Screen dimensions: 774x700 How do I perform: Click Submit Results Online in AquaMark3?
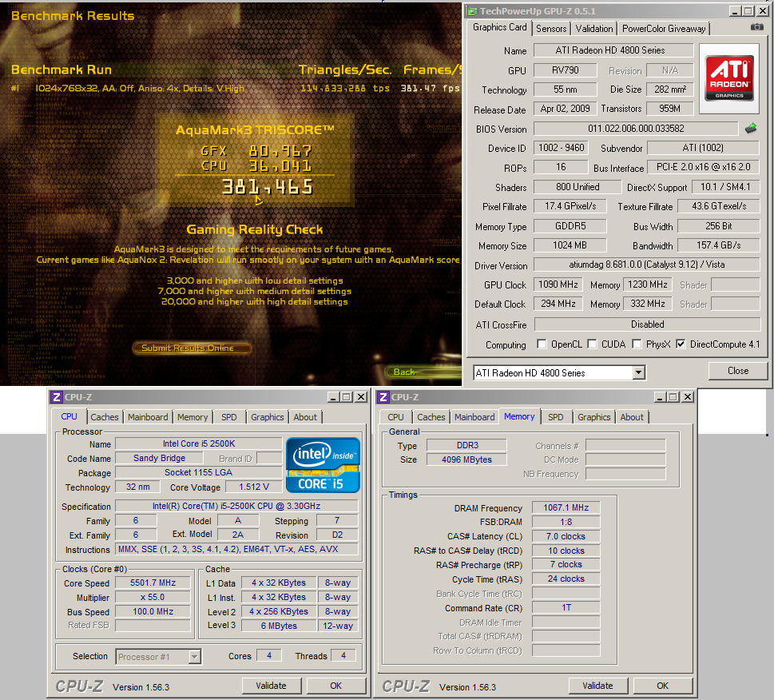click(192, 348)
